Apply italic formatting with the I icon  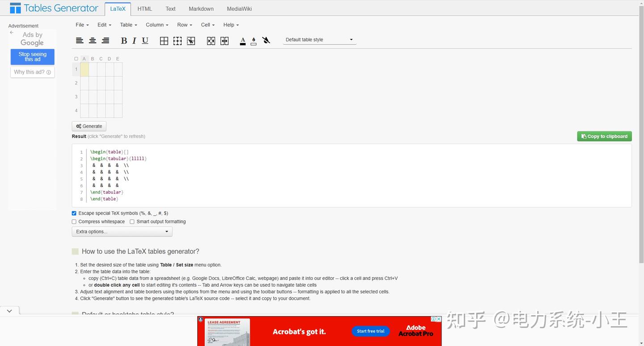click(134, 40)
